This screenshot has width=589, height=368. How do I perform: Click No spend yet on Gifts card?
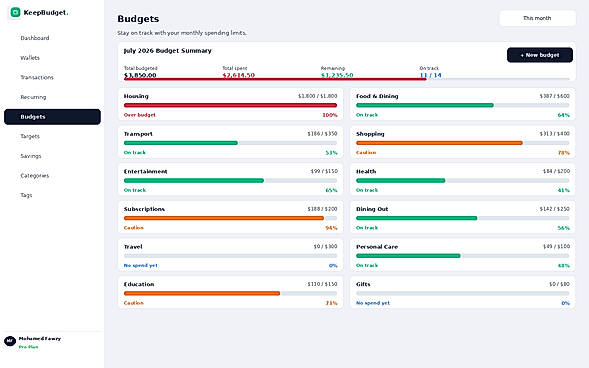[x=373, y=303]
